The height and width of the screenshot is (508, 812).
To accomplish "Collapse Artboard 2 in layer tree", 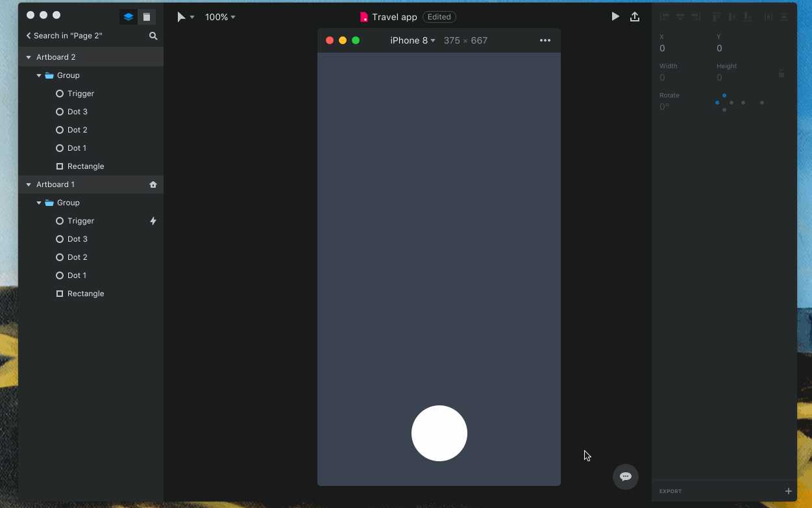I will pos(29,57).
